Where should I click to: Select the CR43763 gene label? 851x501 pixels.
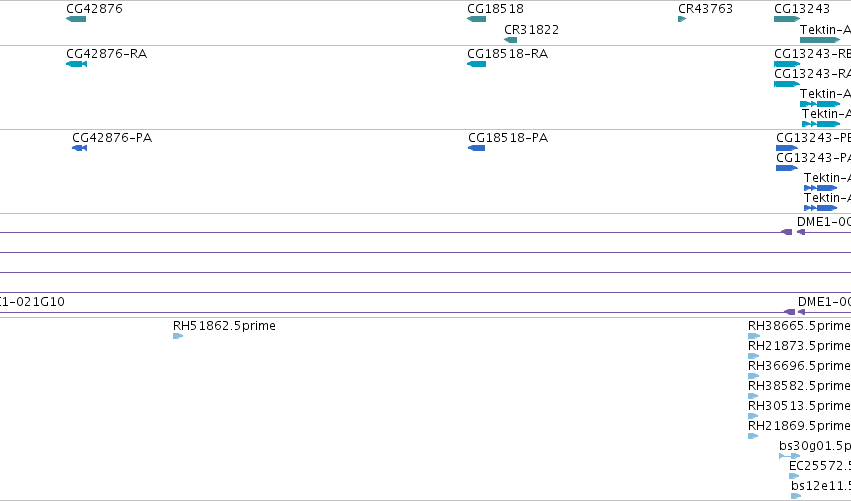coord(706,9)
